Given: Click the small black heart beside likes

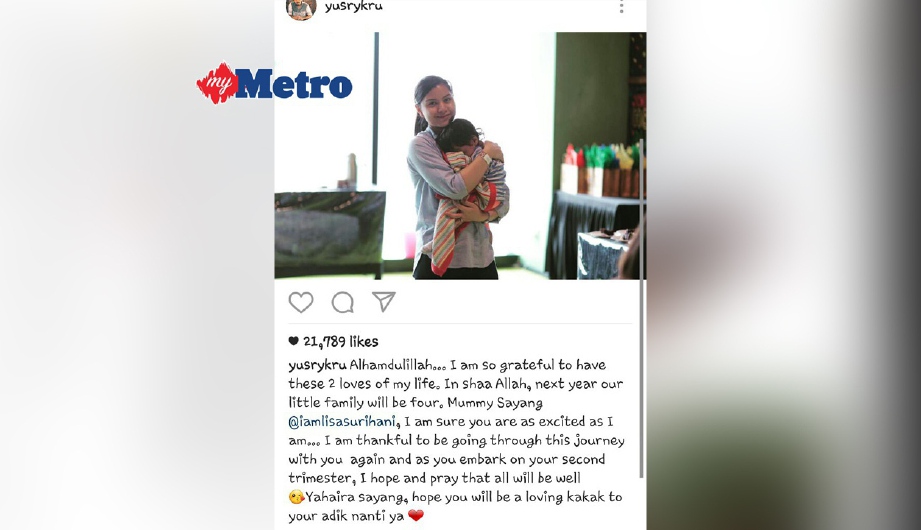Looking at the screenshot, I should point(294,341).
